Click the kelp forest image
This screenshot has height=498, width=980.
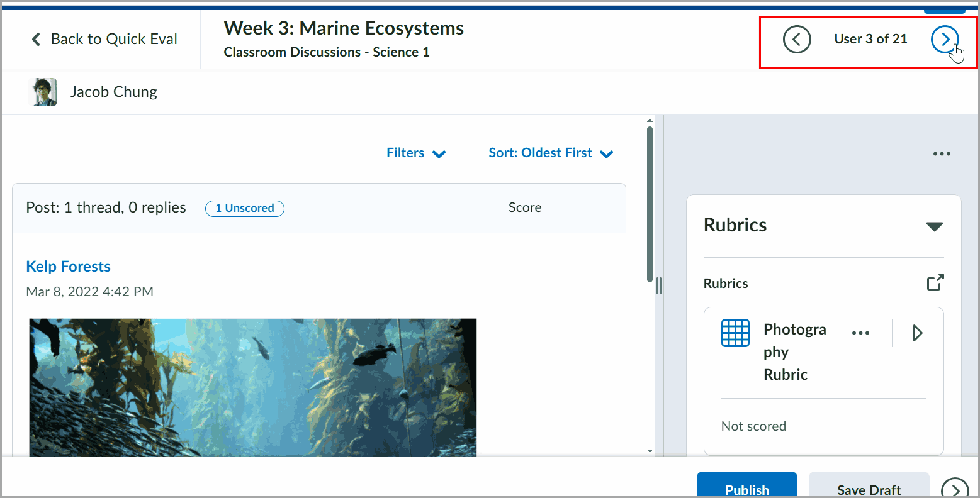pyautogui.click(x=253, y=387)
